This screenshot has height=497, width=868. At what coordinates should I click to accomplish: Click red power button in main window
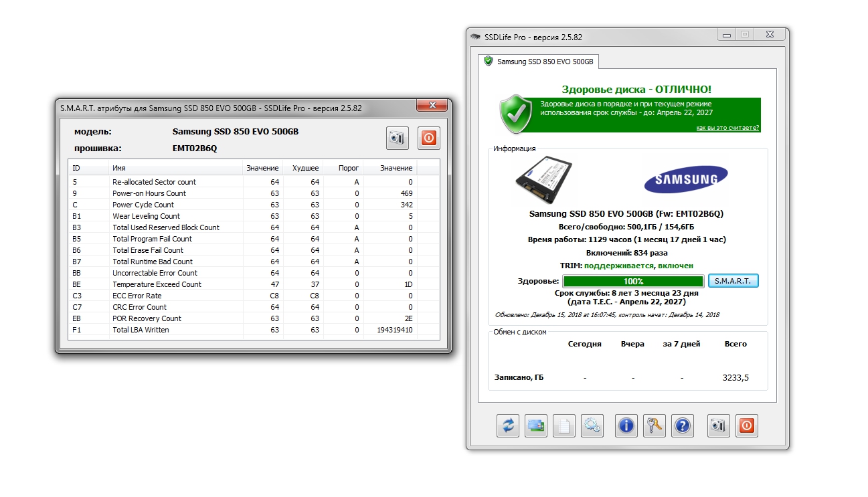(x=747, y=425)
